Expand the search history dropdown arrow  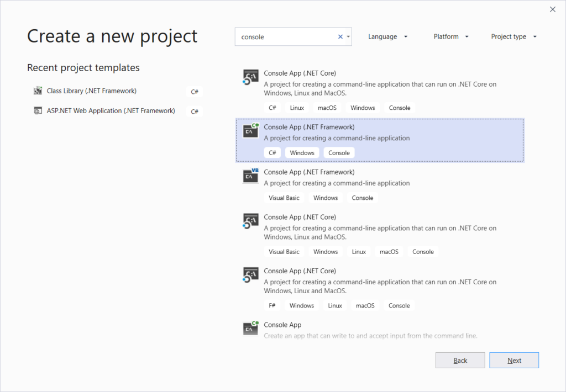coord(348,37)
